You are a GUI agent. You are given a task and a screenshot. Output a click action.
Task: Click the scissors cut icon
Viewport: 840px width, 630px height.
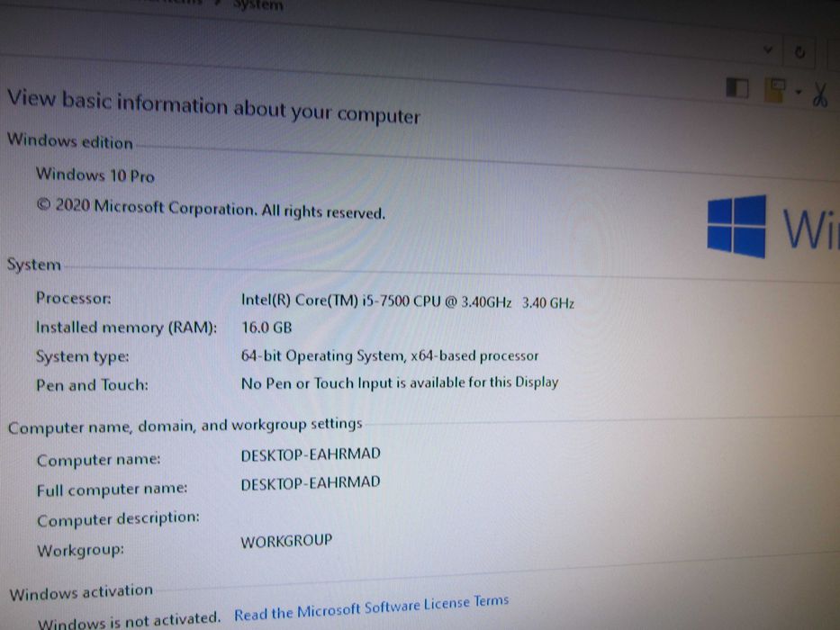819,94
